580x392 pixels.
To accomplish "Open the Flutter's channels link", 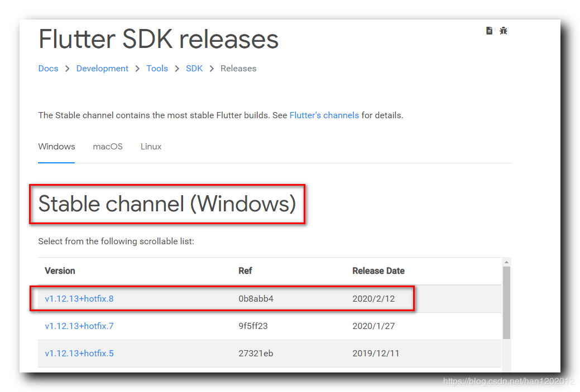I will (x=324, y=115).
